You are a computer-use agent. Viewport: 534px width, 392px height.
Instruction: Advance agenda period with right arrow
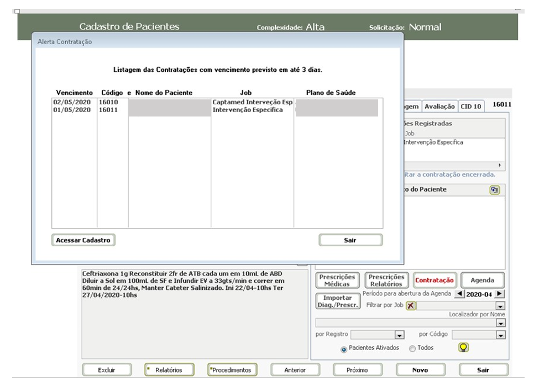pyautogui.click(x=500, y=294)
